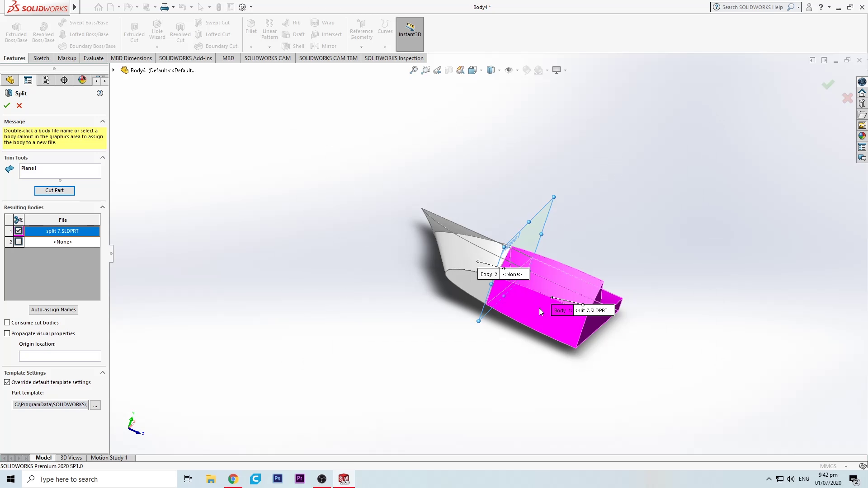Confirm with corner green checkmark in viewport

[828, 84]
